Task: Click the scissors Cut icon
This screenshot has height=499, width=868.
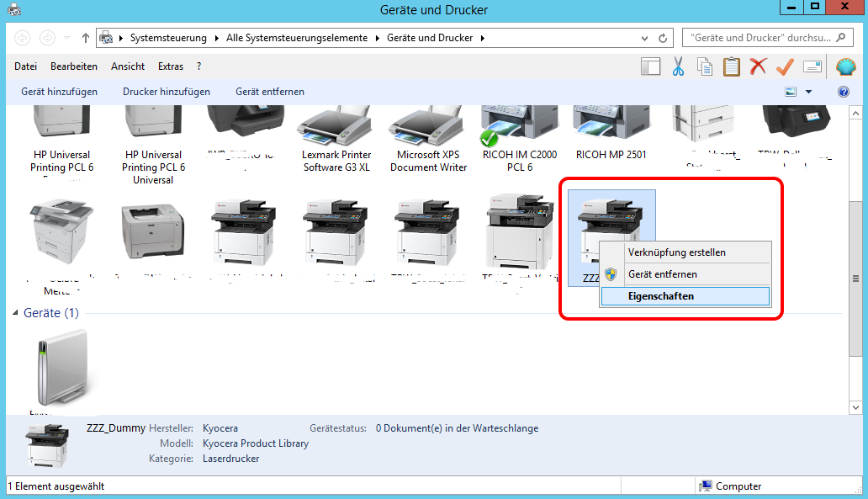Action: 678,66
